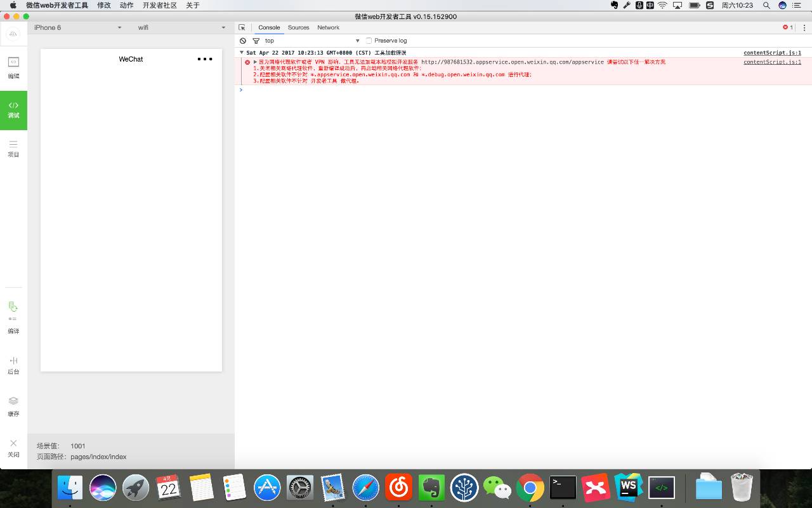Image resolution: width=812 pixels, height=508 pixels.
Task: Open WeChat developer tool in Dock
Action: click(662, 488)
